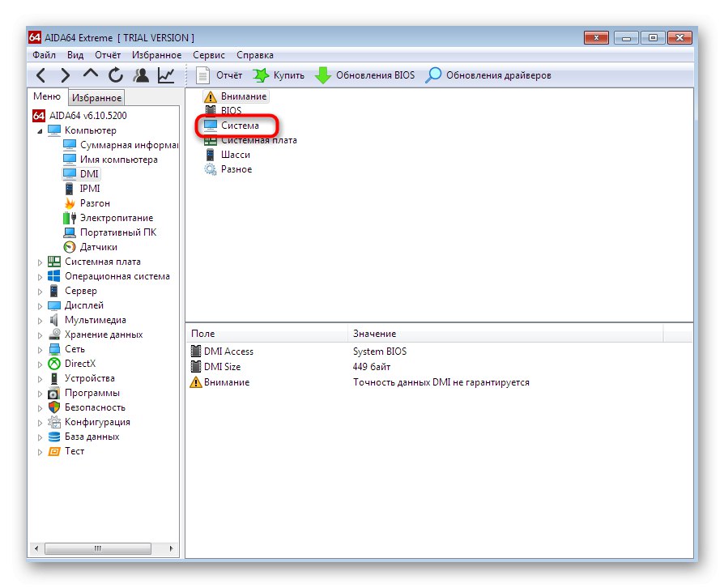Expand the Хранение данных tree node
Screen dimensions: 724x588
(x=40, y=334)
